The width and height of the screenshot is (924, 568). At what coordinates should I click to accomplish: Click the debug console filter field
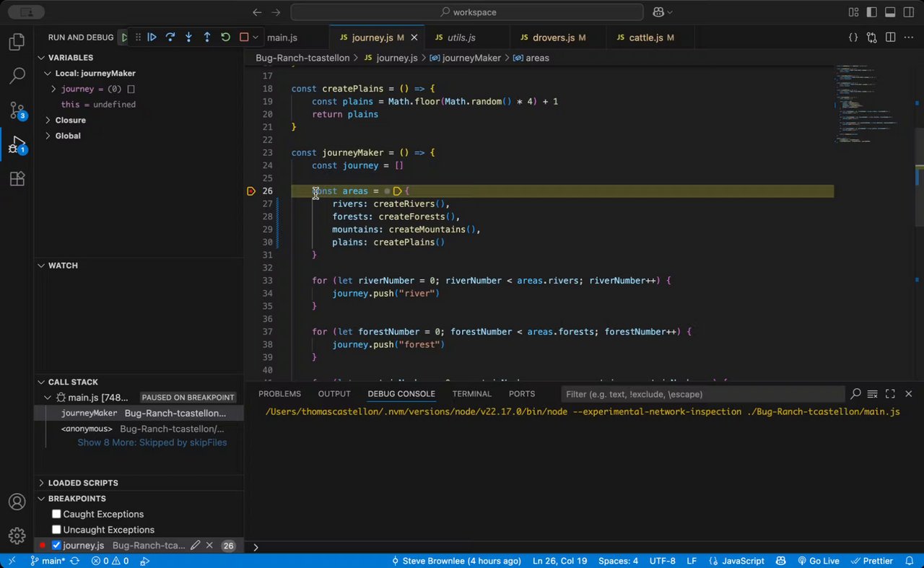[x=702, y=394]
